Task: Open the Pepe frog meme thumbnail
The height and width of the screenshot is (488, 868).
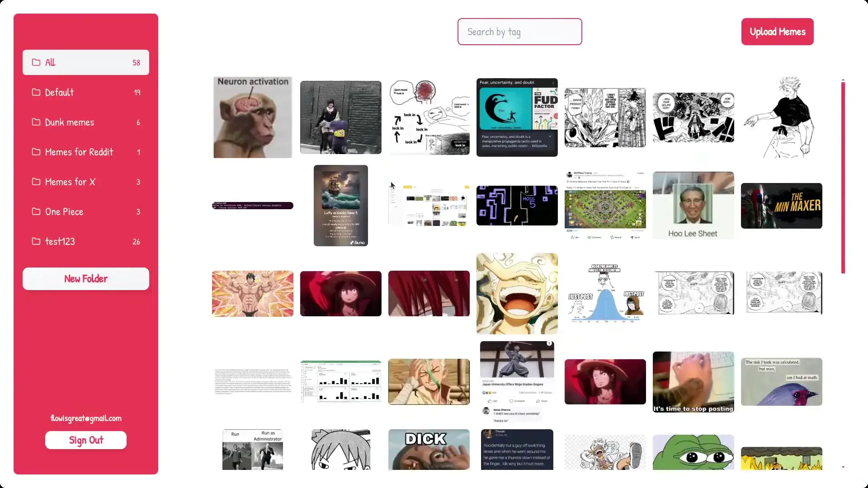Action: click(x=693, y=452)
